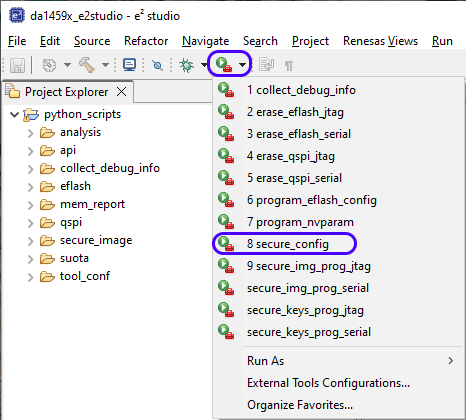Close the Project Explorer view
The height and width of the screenshot is (420, 466).
pyautogui.click(x=122, y=91)
